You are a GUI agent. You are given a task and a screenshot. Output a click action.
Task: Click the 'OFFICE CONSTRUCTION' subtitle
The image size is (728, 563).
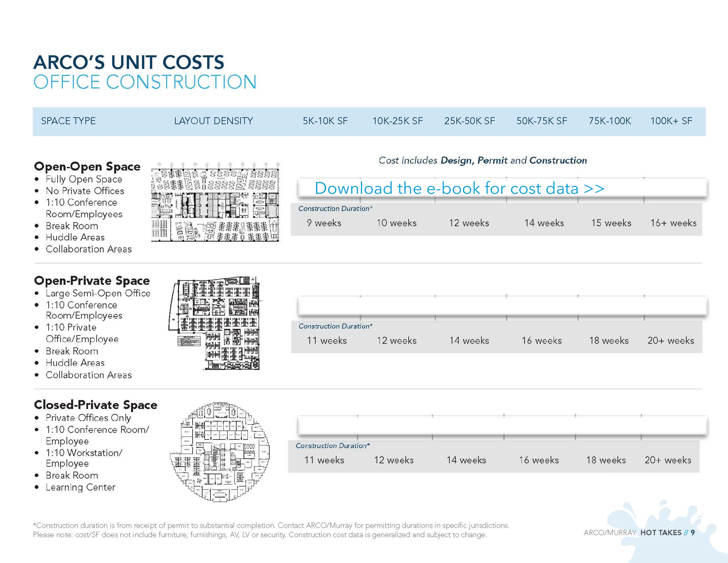point(145,82)
